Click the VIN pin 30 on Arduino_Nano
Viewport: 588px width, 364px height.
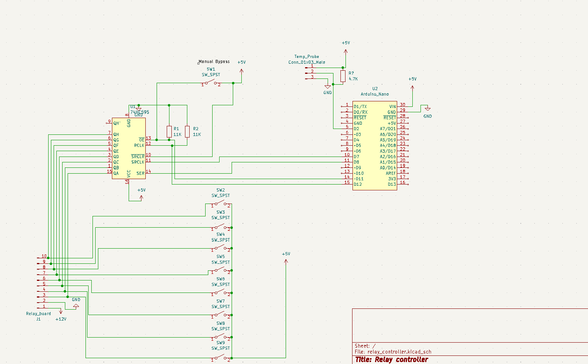(403, 106)
